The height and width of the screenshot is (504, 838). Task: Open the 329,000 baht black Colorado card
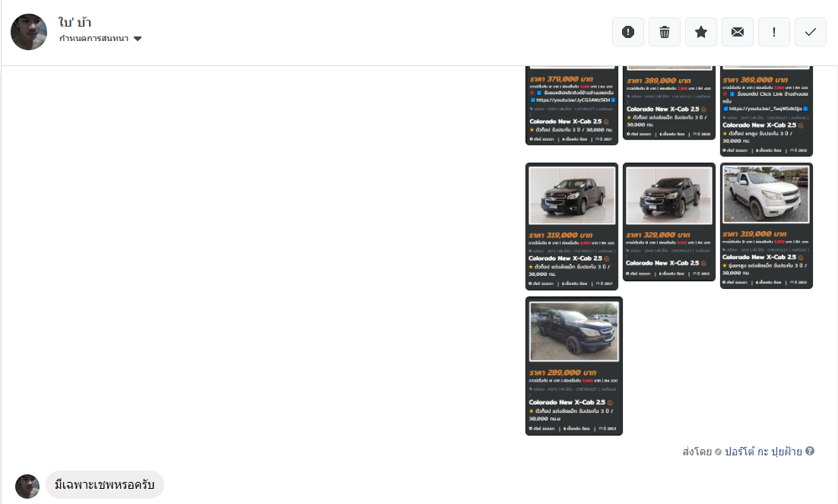669,222
